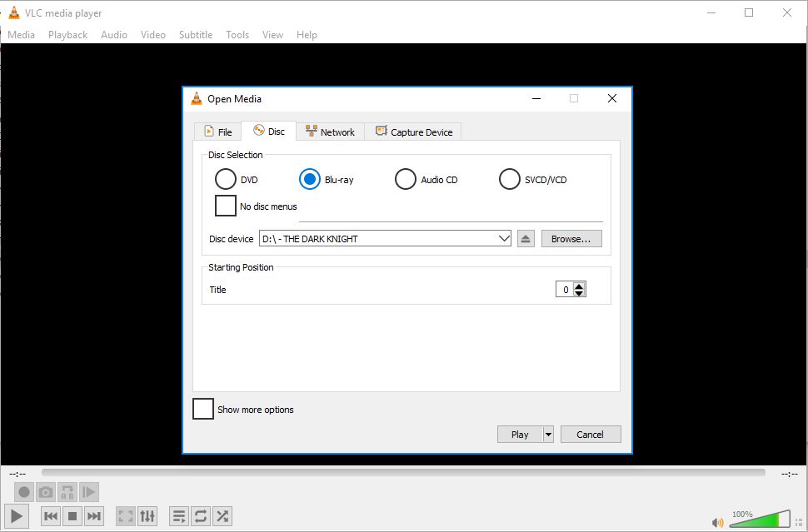Click the VLC cone icon in Open Media title
This screenshot has height=532, width=808.
(197, 98)
